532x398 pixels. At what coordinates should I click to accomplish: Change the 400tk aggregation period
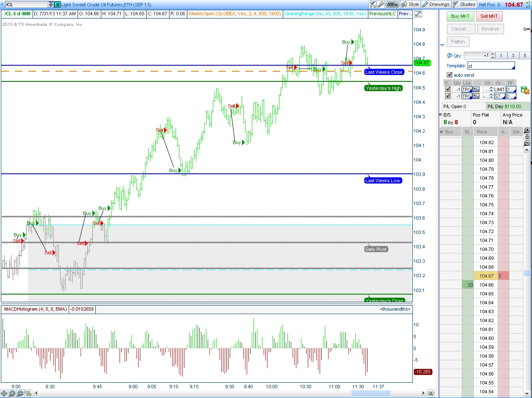393,4
